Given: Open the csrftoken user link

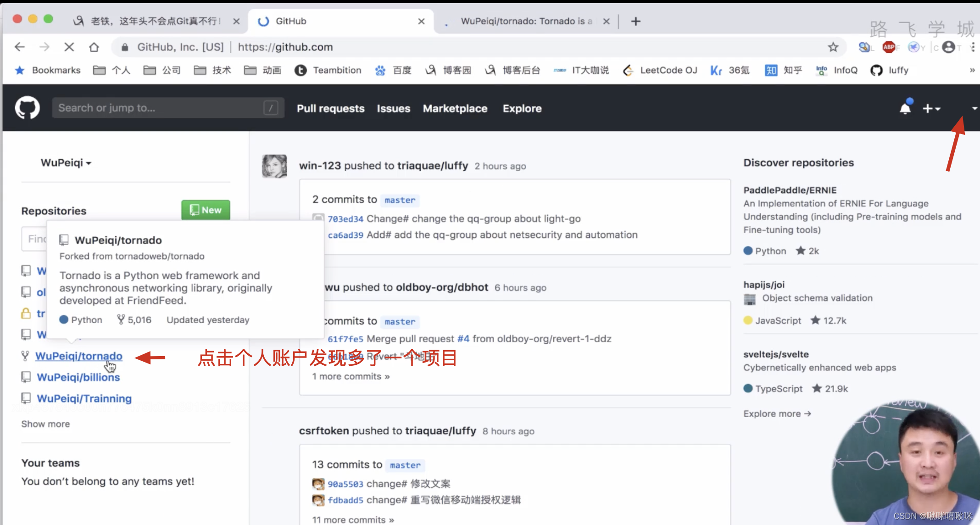Looking at the screenshot, I should tap(324, 431).
